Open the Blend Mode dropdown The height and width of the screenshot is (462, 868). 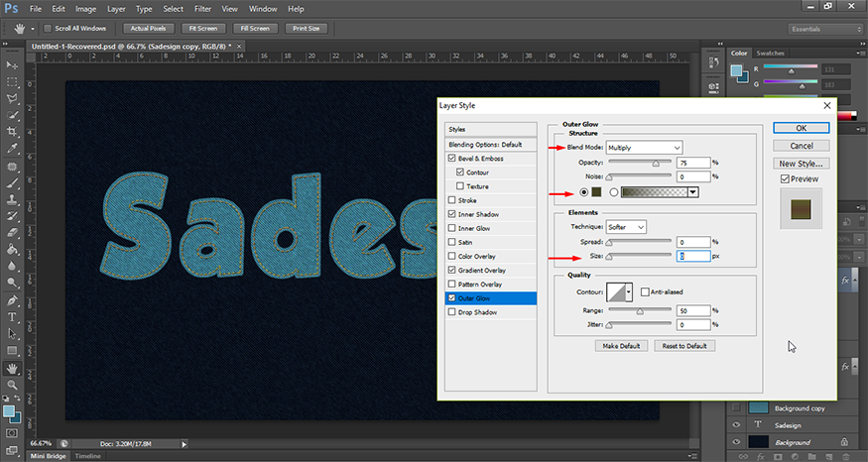pyautogui.click(x=645, y=148)
